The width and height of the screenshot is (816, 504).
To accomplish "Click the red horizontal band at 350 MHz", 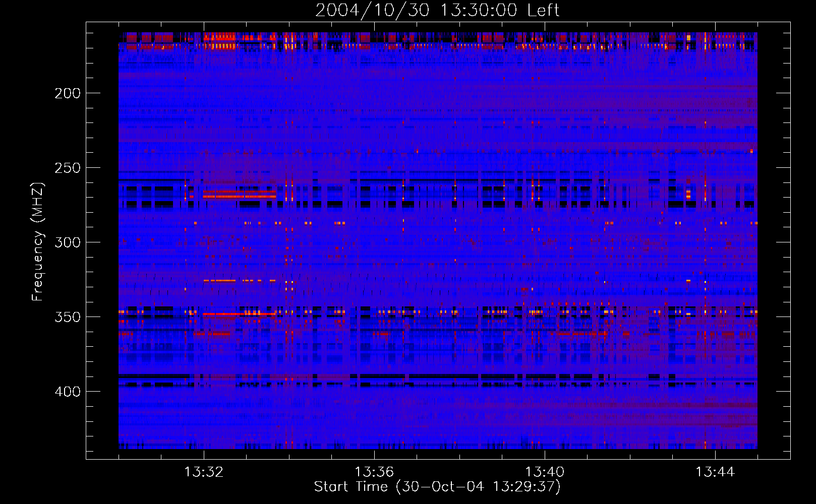I will [x=240, y=314].
